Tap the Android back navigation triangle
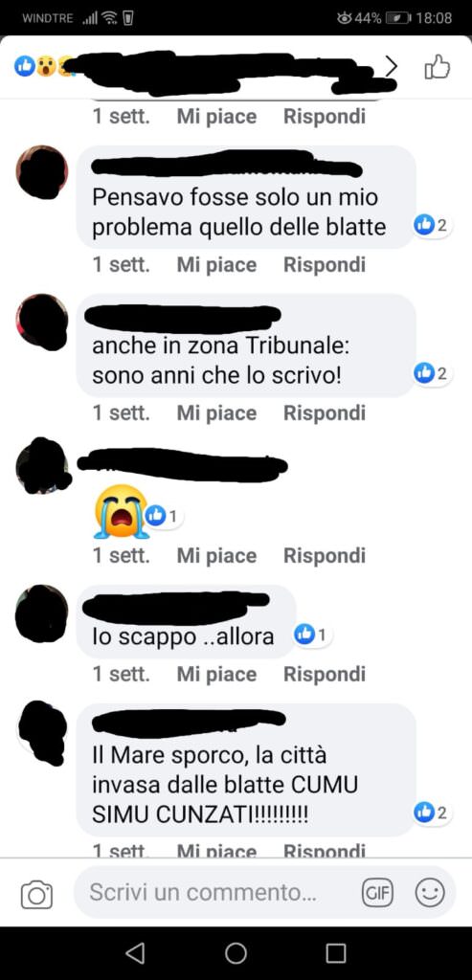The width and height of the screenshot is (472, 980). point(135,953)
